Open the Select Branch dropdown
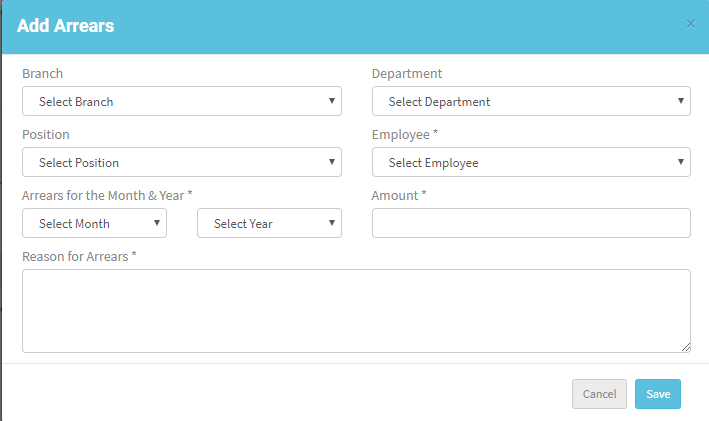Viewport: 709px width, 421px height. pos(182,101)
